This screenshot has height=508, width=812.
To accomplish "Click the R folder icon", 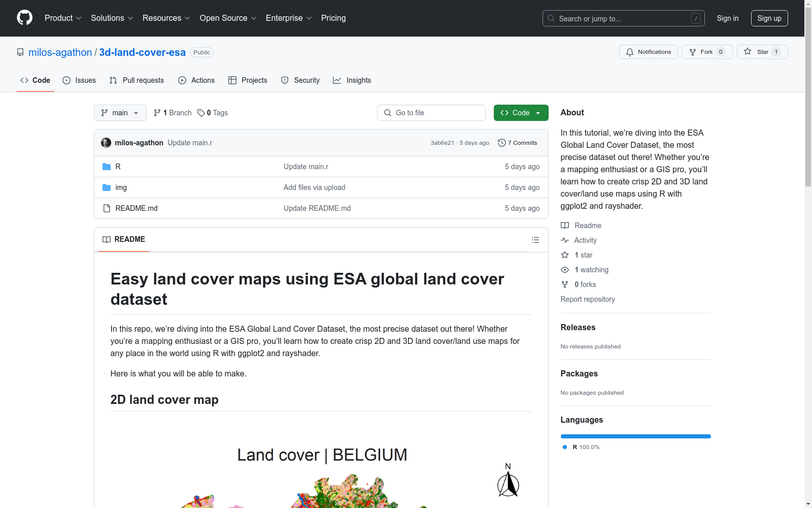I will (107, 167).
